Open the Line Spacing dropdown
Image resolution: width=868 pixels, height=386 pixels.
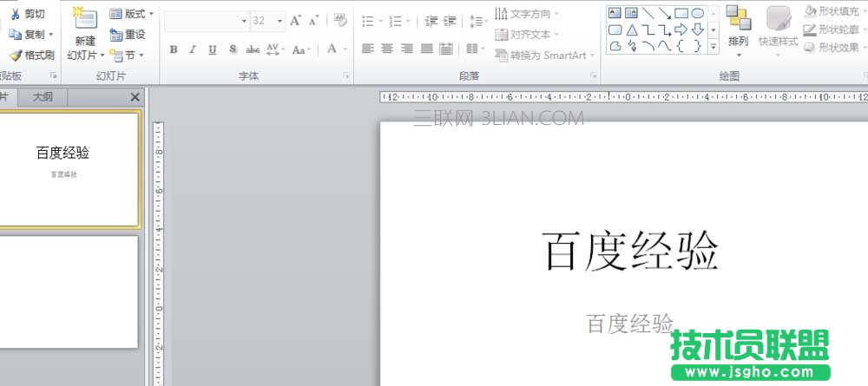click(x=478, y=22)
